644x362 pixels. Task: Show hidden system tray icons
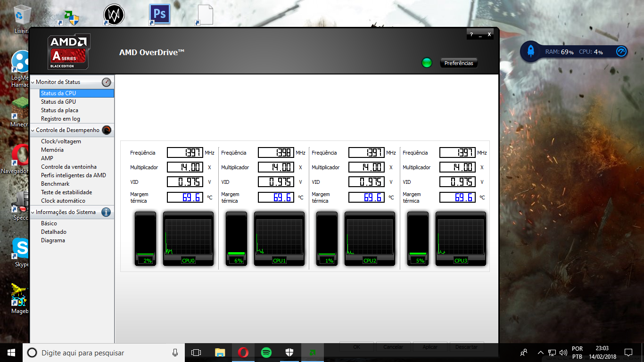coord(540,353)
